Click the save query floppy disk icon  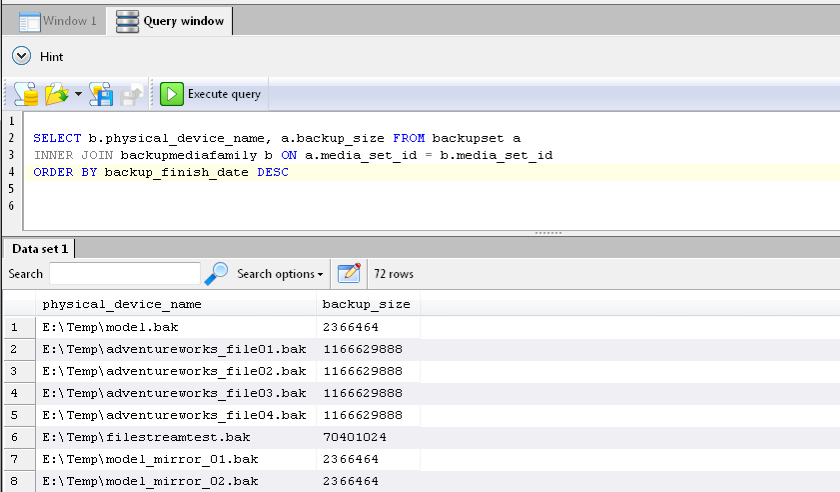tap(101, 94)
